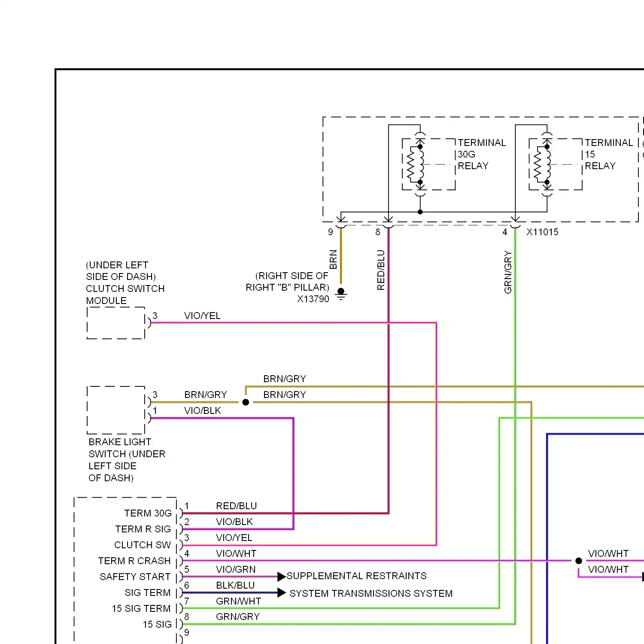
Task: Click the junction dot below the 30G relay
Action: click(420, 212)
